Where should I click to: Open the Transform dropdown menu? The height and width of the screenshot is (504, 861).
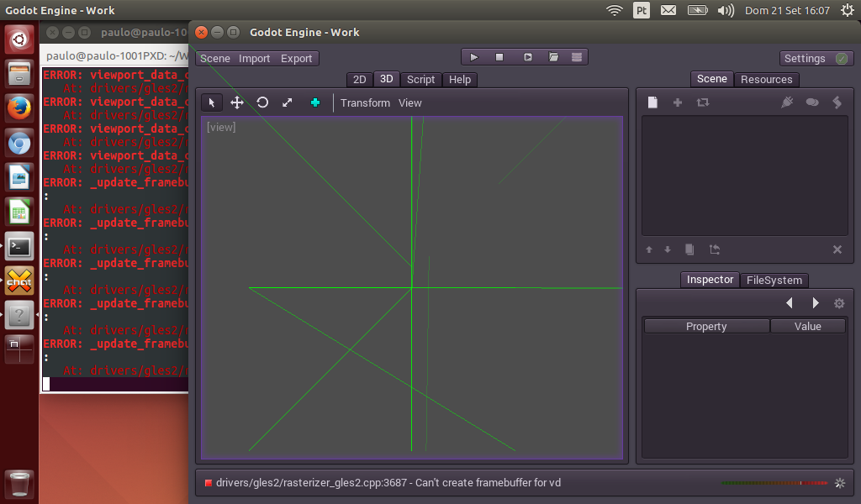tap(365, 103)
